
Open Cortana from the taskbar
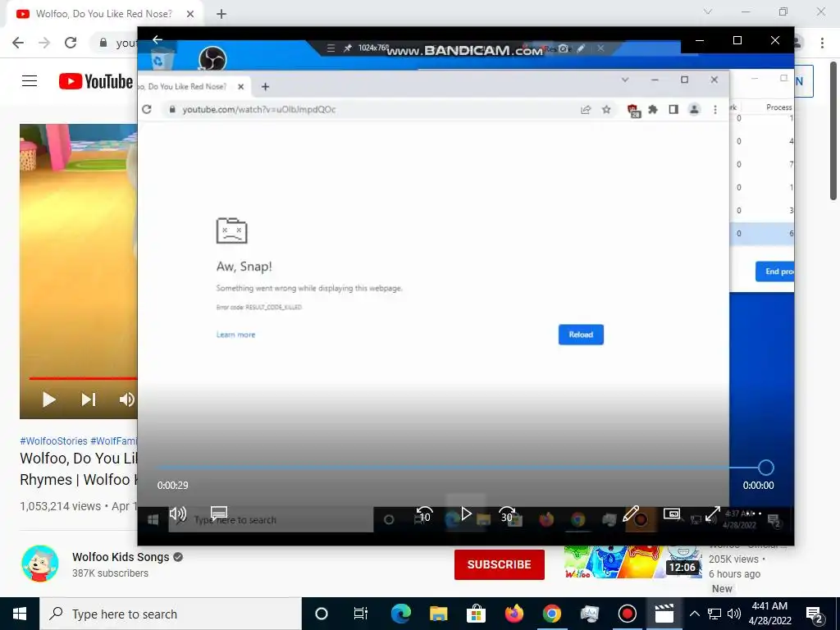pyautogui.click(x=321, y=614)
